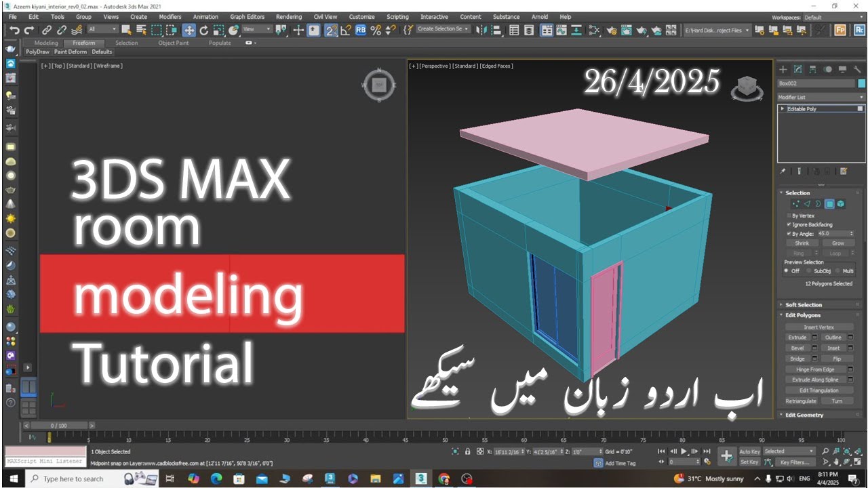Toggle the Angle Snap icon
Image resolution: width=868 pixels, height=488 pixels.
point(346,30)
